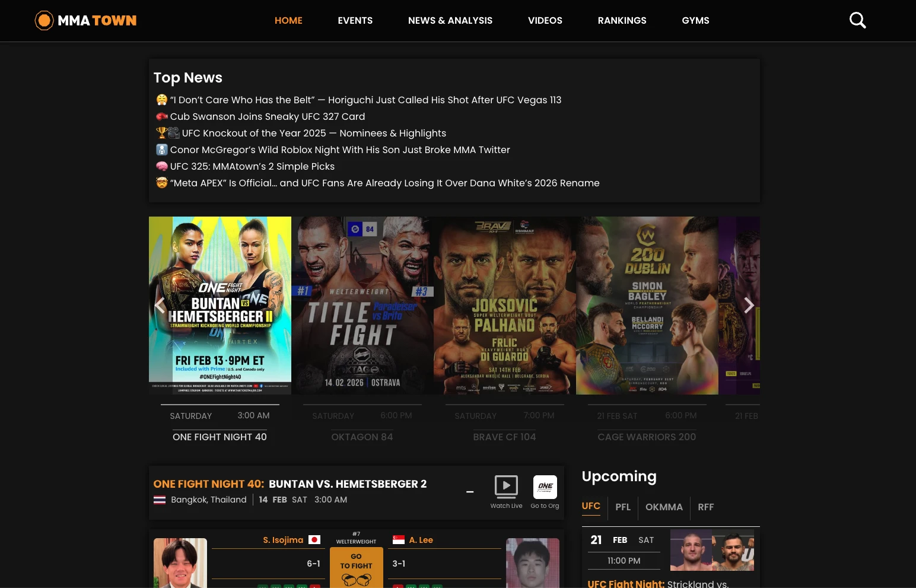This screenshot has height=588, width=916.
Task: Click the ONE FIGHT NIGHT 40 event title
Action: point(220,437)
